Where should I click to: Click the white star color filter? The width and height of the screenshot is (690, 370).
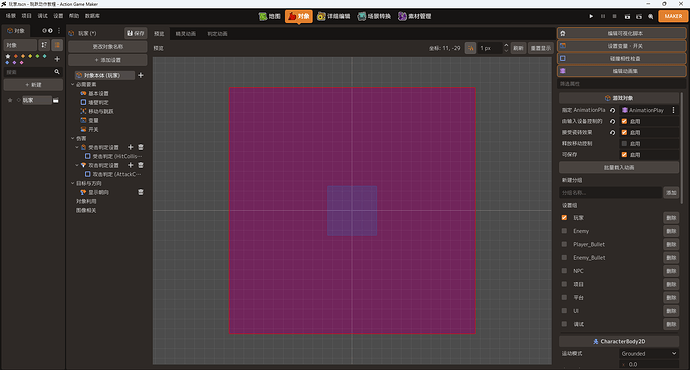coord(7,56)
